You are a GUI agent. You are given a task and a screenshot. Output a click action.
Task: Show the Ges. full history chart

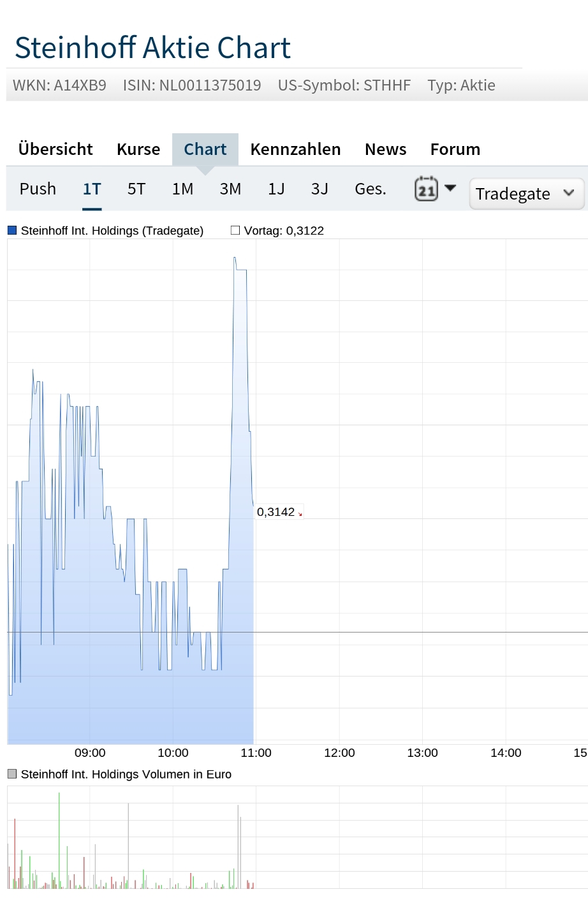370,189
